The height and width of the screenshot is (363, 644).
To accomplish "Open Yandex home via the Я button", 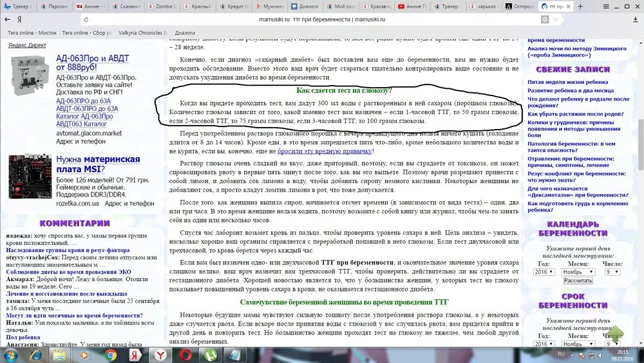I will pyautogui.click(x=19, y=19).
